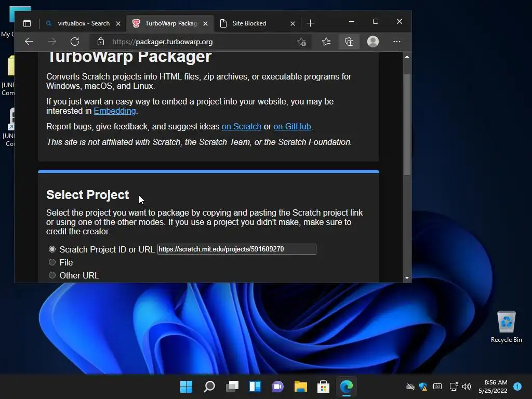Open the Edge profile avatar
This screenshot has height=399, width=532.
click(x=373, y=42)
